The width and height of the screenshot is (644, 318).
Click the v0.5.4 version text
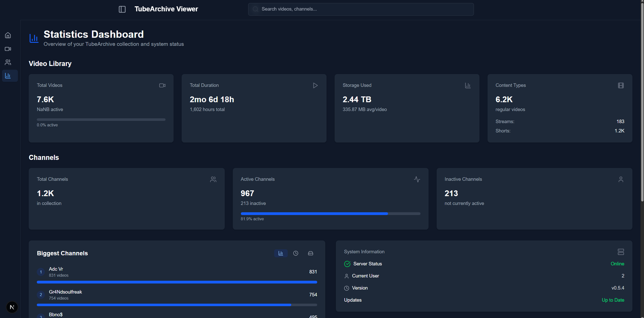coord(618,288)
